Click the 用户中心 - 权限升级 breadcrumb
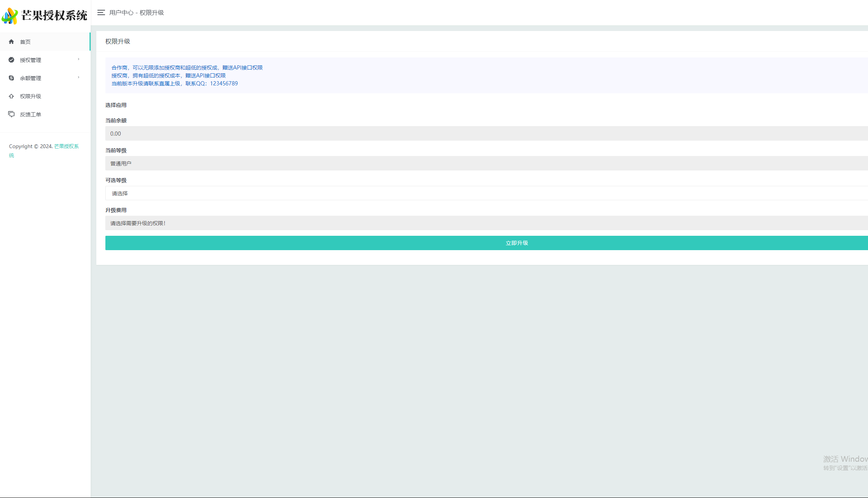This screenshot has height=498, width=868. click(x=136, y=12)
